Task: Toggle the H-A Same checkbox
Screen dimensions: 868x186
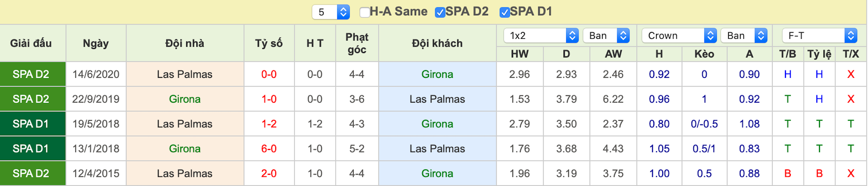Action: click(x=365, y=12)
